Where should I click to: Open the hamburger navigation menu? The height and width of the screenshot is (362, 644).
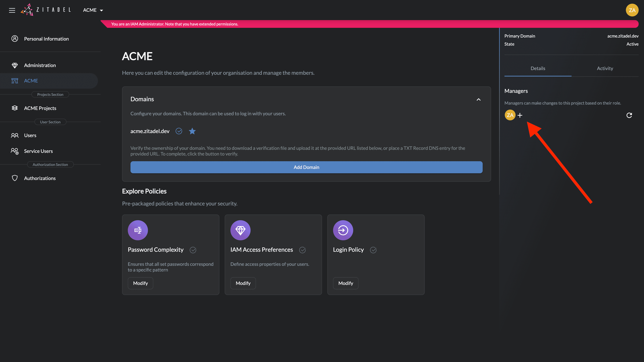[x=12, y=10]
